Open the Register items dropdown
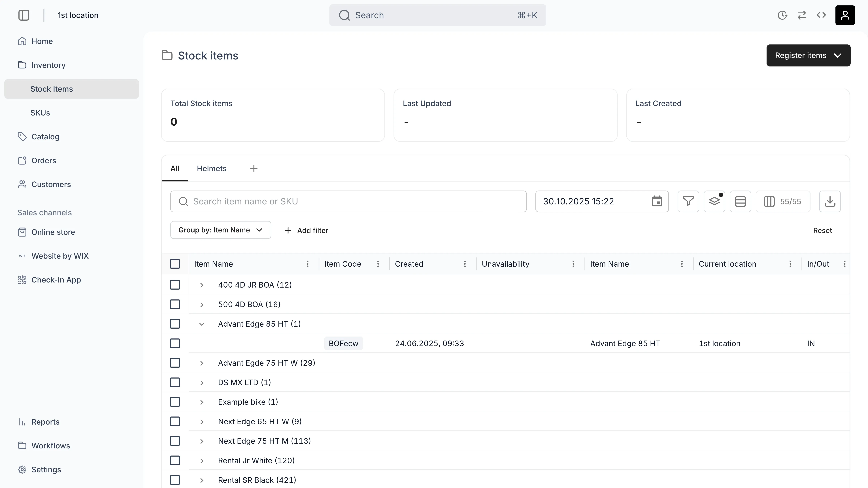868x488 pixels. point(808,55)
